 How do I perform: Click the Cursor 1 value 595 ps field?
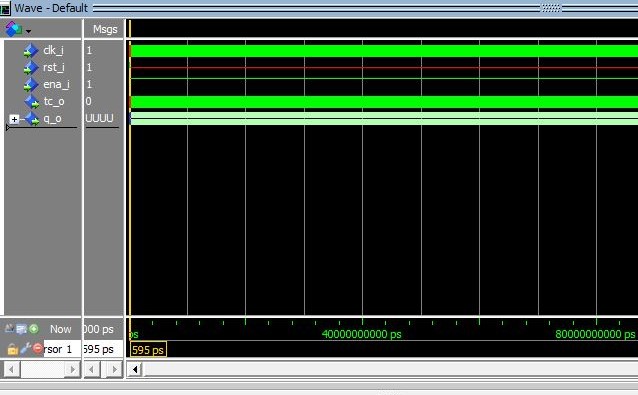tap(103, 349)
